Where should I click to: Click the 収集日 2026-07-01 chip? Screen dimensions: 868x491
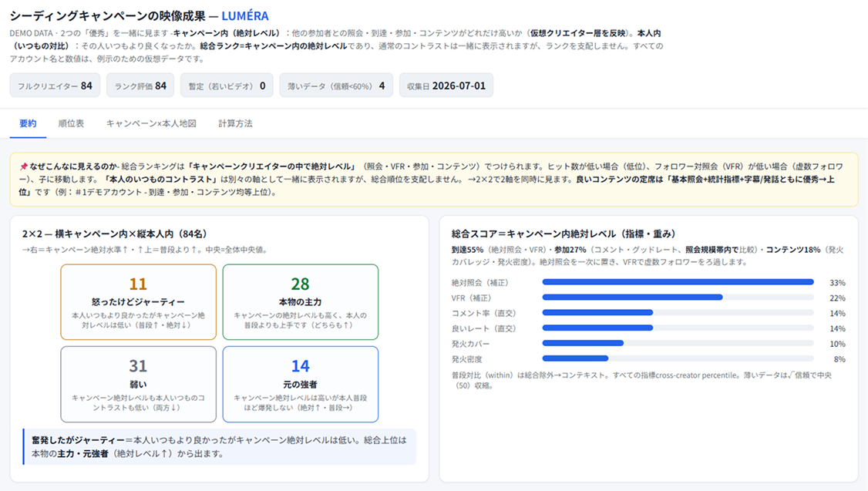(x=446, y=86)
